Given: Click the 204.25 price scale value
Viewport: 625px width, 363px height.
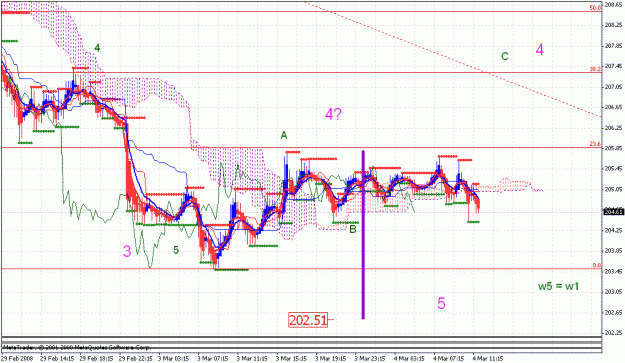Looking at the screenshot, I should (x=614, y=230).
